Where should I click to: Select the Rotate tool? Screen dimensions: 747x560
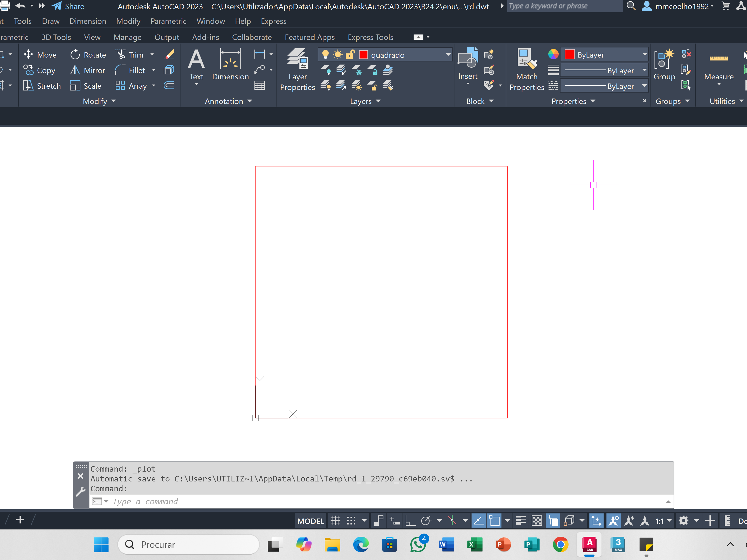[x=88, y=55]
